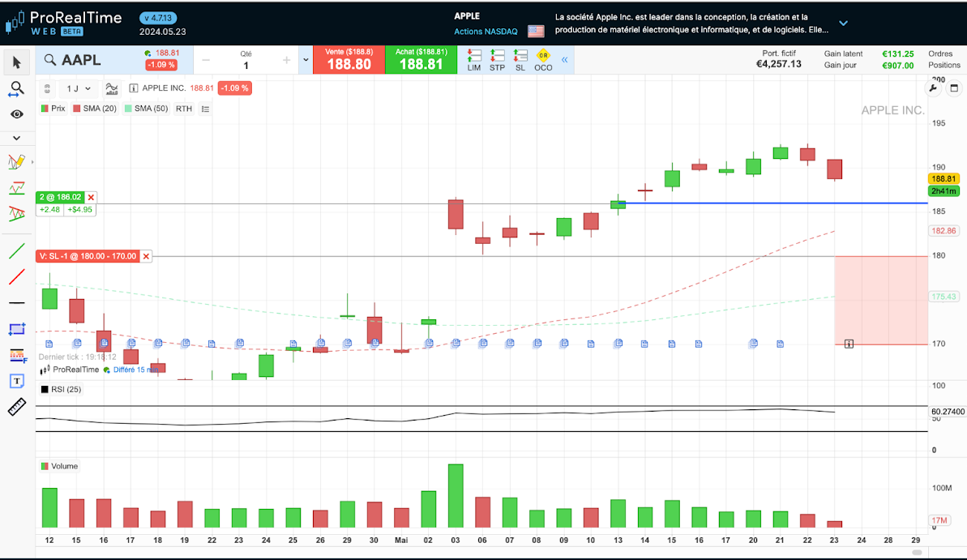
Task: Select the text annotation tool
Action: click(17, 381)
